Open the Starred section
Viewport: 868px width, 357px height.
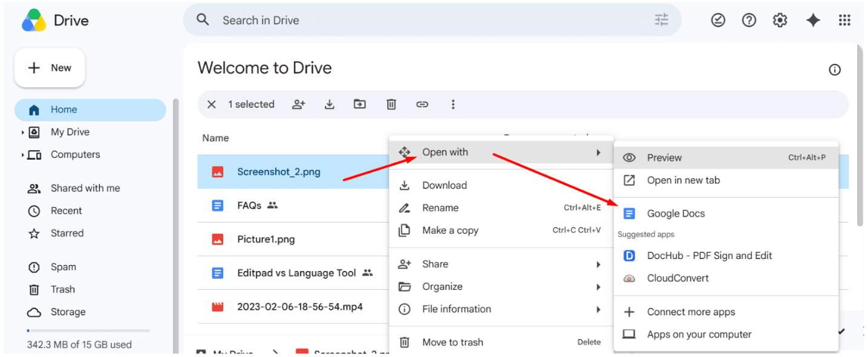tap(67, 233)
